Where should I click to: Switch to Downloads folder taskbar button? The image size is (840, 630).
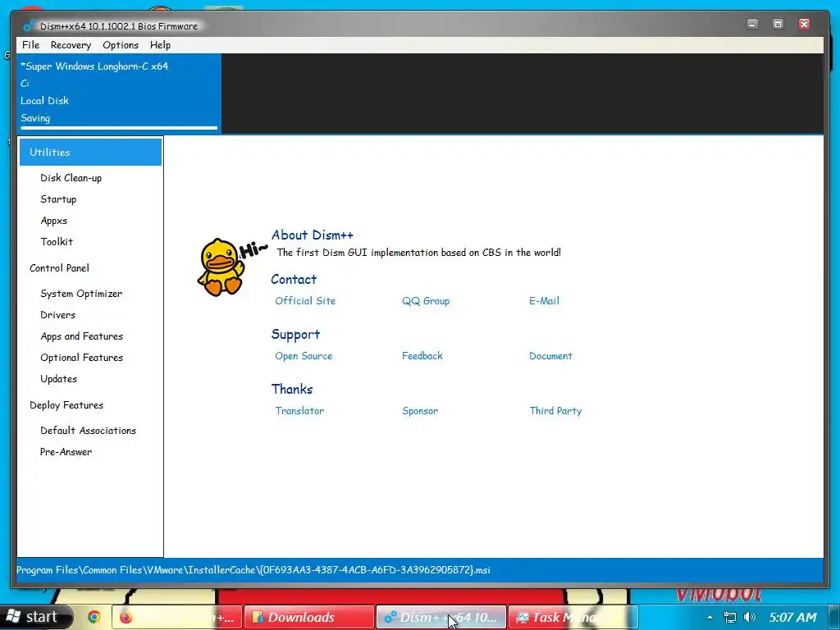point(308,617)
